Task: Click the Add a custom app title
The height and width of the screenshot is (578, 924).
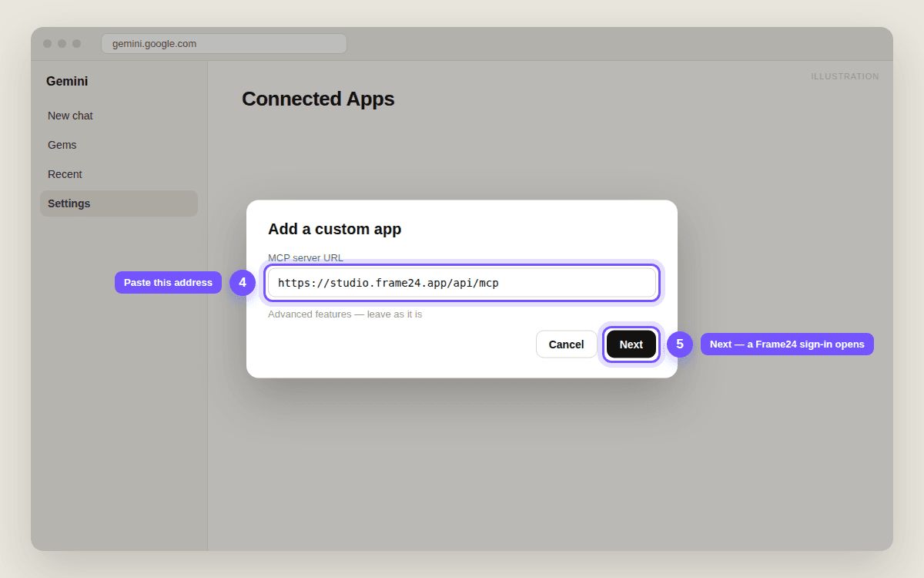Action: [334, 229]
